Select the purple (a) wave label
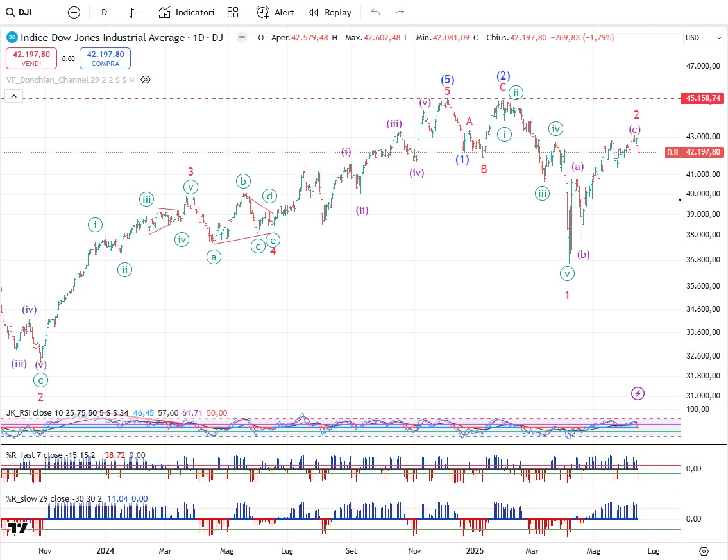The height and width of the screenshot is (560, 728). pos(577,166)
